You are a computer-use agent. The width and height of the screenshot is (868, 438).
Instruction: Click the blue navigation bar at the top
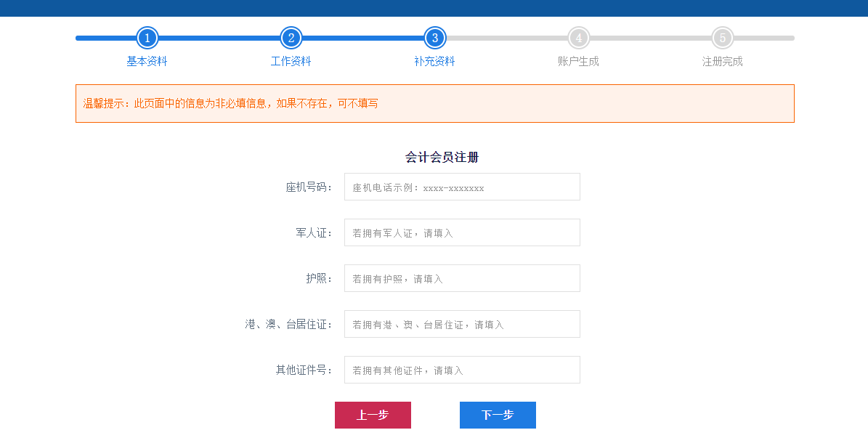click(434, 8)
